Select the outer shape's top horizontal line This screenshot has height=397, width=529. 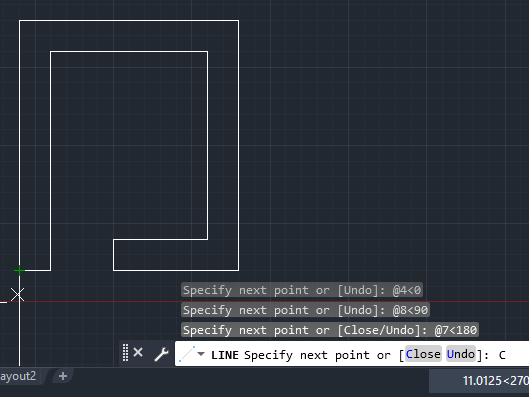tap(129, 21)
